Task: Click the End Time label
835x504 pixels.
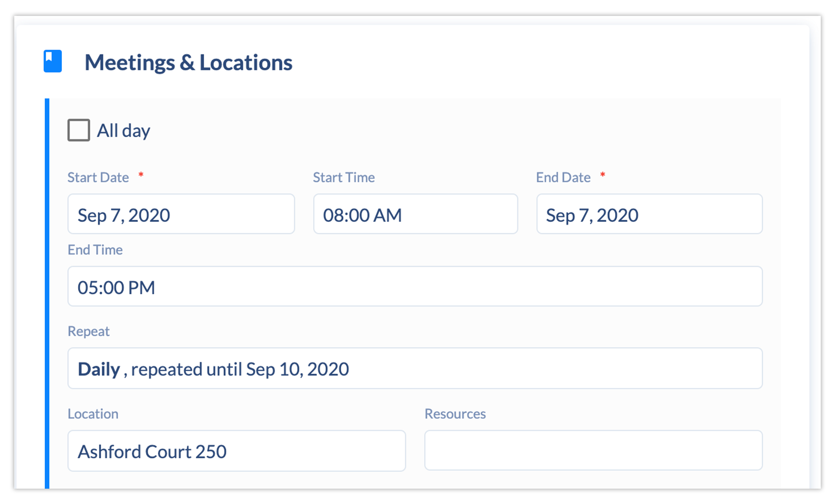Action: coord(95,250)
